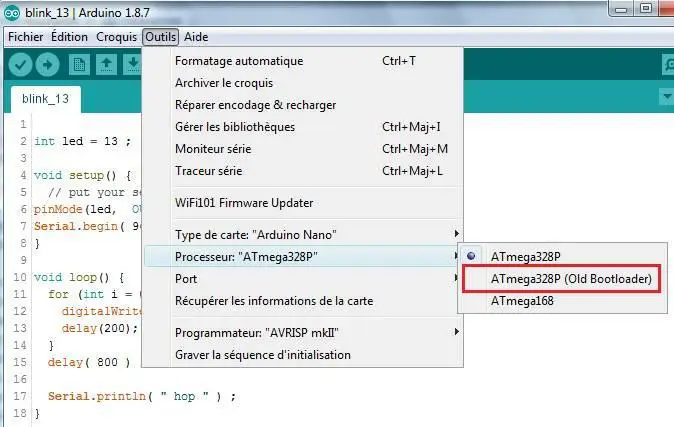Click the 'delay(200);' code line
Screen dimensions: 674x427
(100, 329)
